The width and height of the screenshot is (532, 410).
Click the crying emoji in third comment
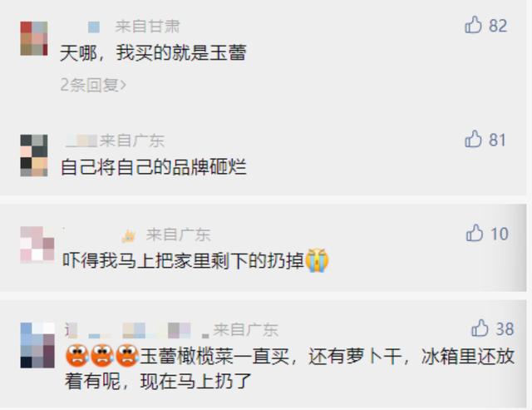[317, 260]
